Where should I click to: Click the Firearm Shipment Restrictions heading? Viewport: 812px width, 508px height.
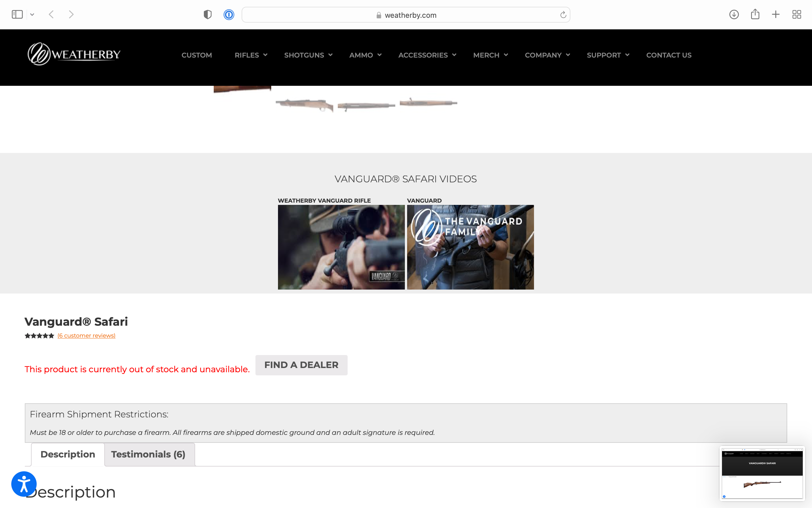pyautogui.click(x=99, y=414)
